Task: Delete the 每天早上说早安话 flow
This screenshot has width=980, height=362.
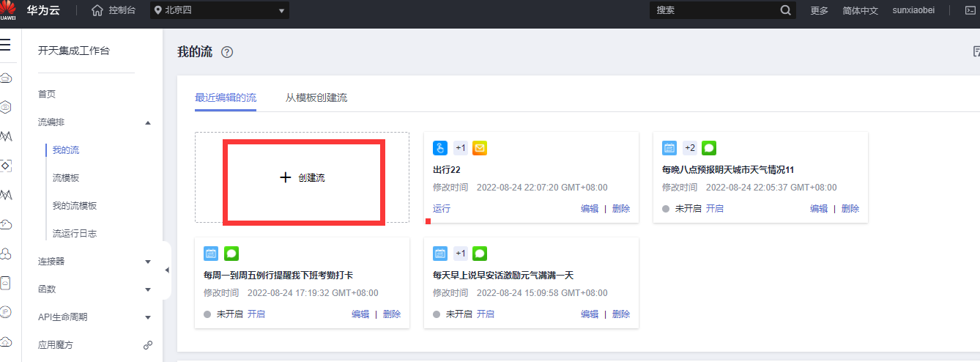Action: coord(621,314)
